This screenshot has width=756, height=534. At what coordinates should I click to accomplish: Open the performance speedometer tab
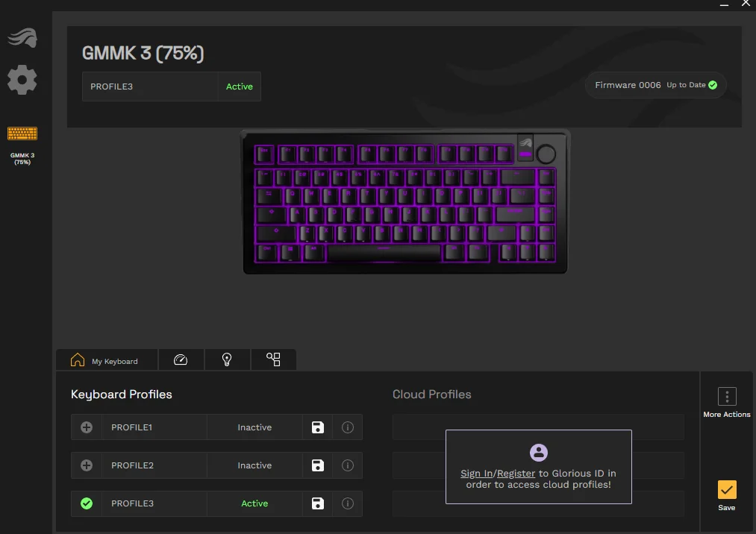click(x=181, y=360)
